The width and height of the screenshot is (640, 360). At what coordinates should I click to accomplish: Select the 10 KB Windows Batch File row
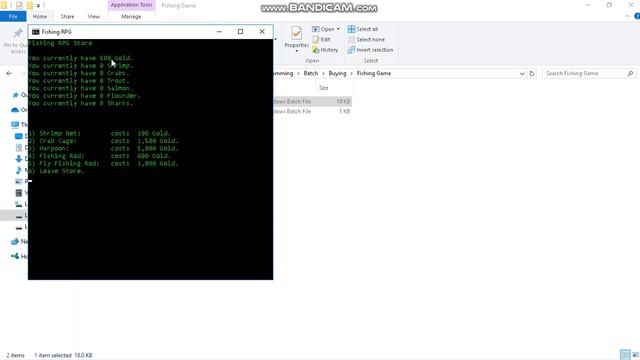pyautogui.click(x=312, y=101)
